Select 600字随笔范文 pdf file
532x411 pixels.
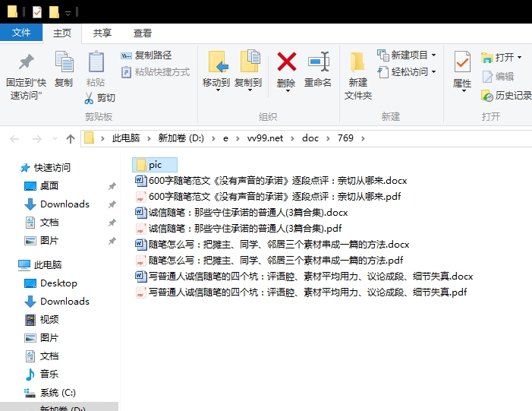pyautogui.click(x=268, y=196)
